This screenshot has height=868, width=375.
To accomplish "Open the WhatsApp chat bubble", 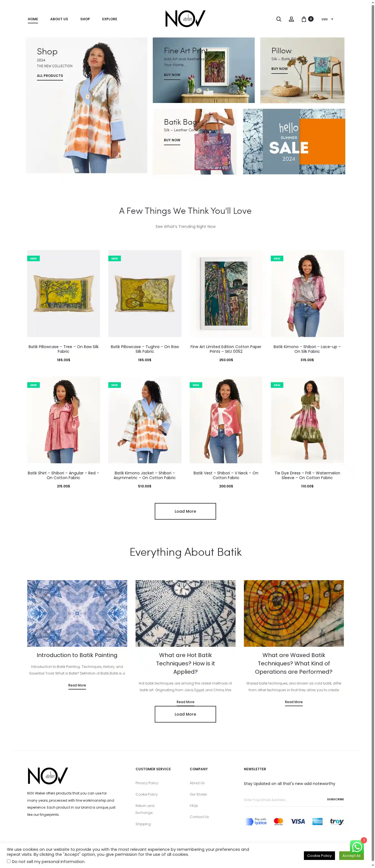I will coord(357,847).
